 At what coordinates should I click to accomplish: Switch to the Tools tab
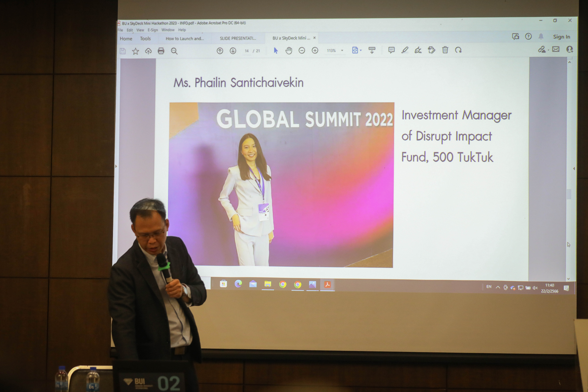point(145,39)
